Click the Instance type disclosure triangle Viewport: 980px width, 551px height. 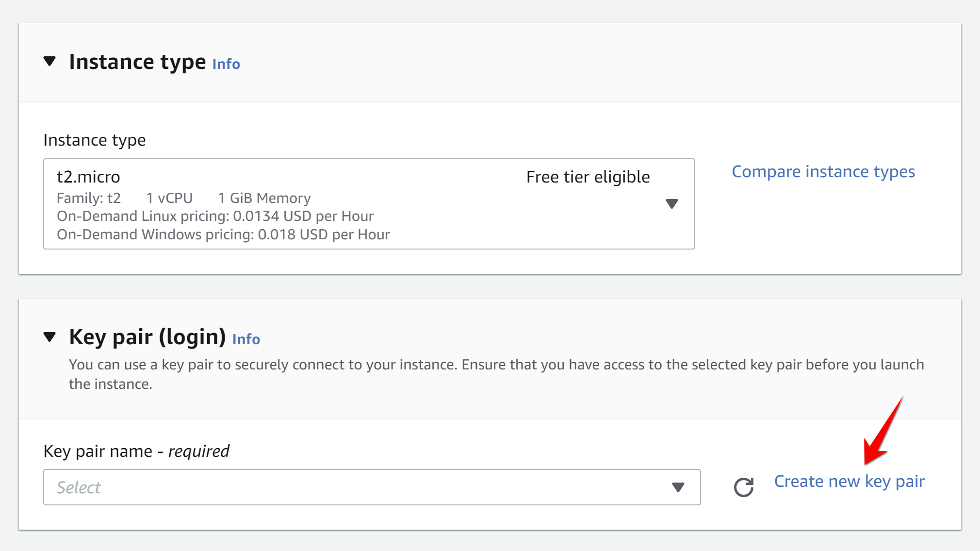tap(50, 61)
